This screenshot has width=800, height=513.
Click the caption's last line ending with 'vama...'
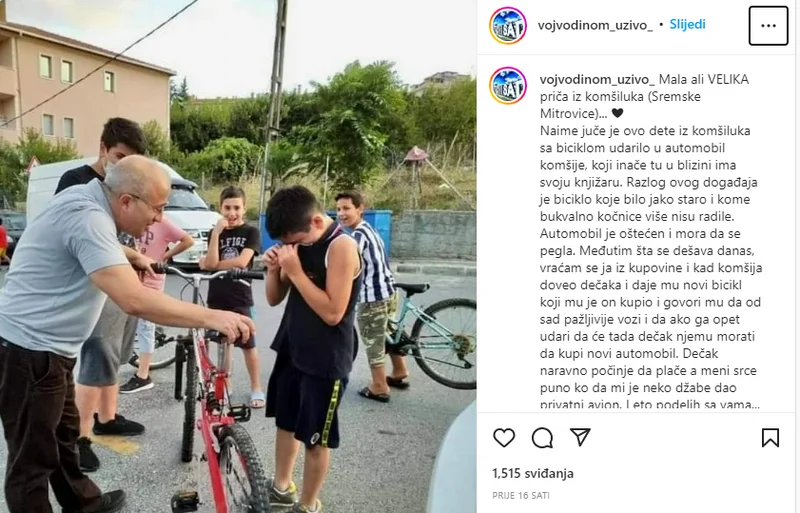[x=650, y=404]
